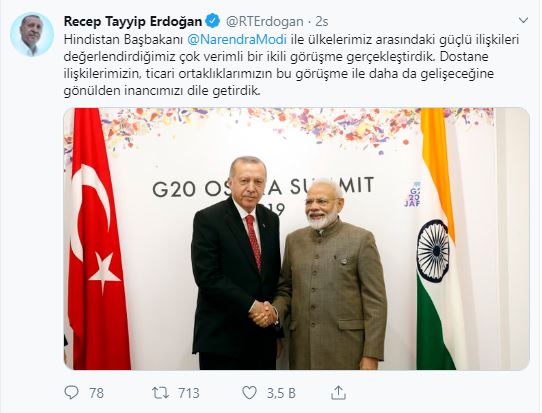The height and width of the screenshot is (413, 542).
Task: Click the reply speech bubble icon
Action: coord(71,393)
